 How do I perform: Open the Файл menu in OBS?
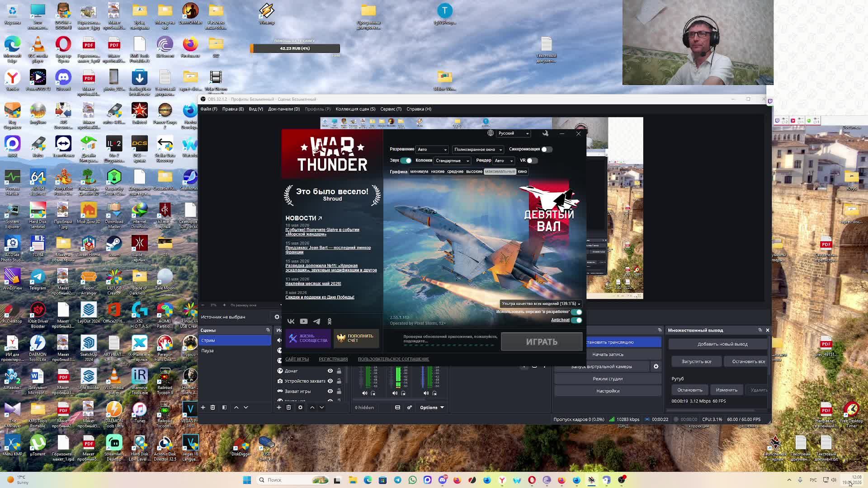pyautogui.click(x=208, y=109)
